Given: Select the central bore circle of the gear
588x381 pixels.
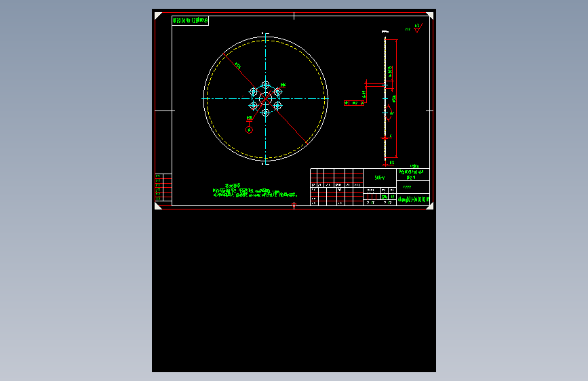Looking at the screenshot, I should (x=265, y=99).
